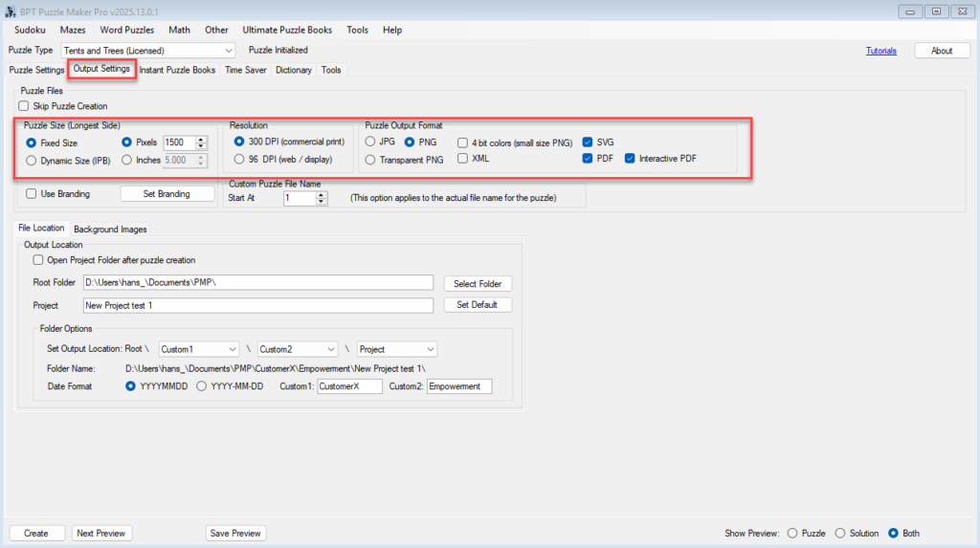This screenshot has height=548, width=980.
Task: Uncheck the SVG output format
Action: click(x=588, y=142)
